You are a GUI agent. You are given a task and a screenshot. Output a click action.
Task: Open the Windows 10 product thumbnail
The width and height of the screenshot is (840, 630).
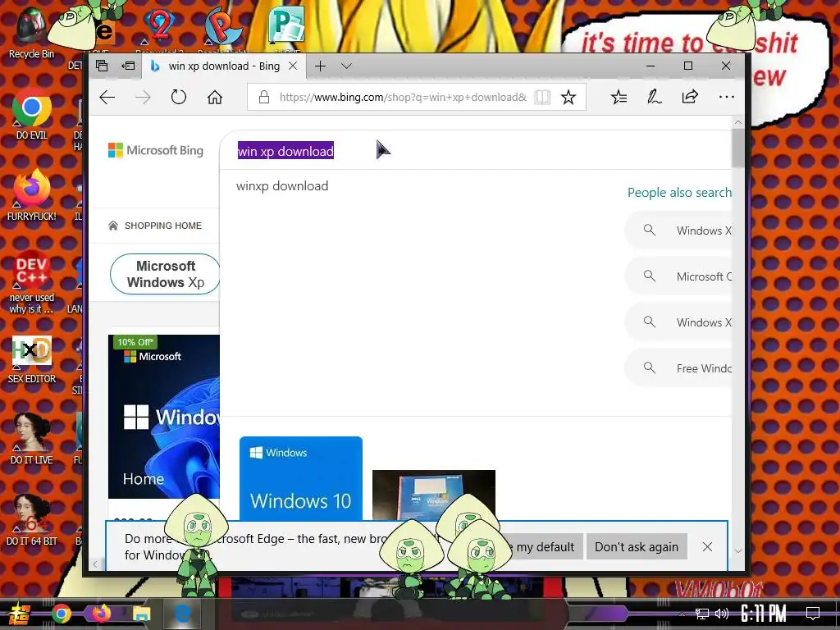tap(300, 478)
